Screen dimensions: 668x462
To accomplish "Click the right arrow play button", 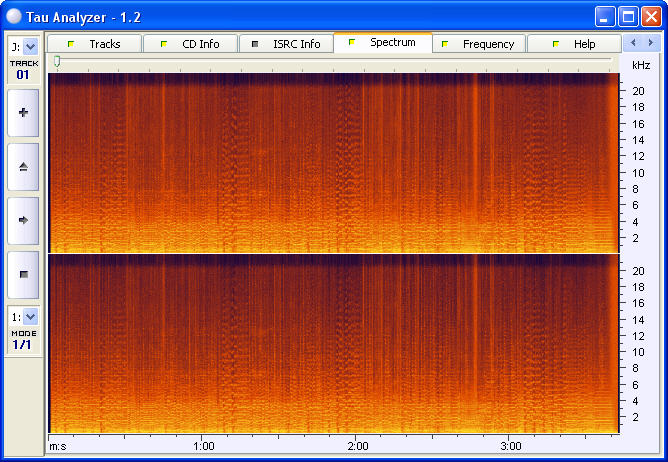I will [x=23, y=220].
